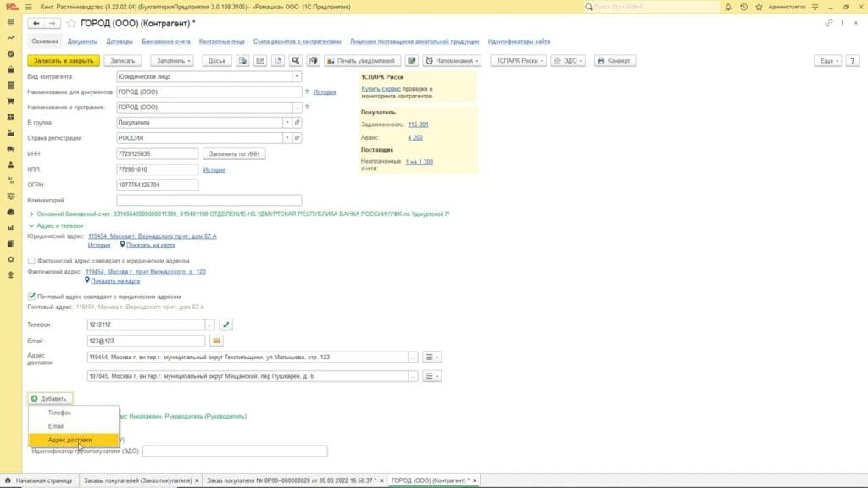The width and height of the screenshot is (868, 488).
Task: Click the open-form icon beside В группе field
Action: [x=298, y=122]
